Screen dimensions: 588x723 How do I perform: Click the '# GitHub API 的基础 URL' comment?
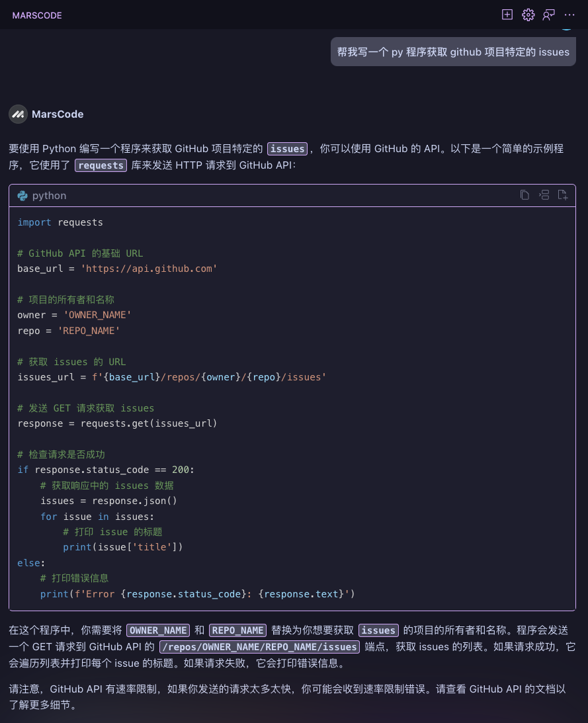(80, 253)
